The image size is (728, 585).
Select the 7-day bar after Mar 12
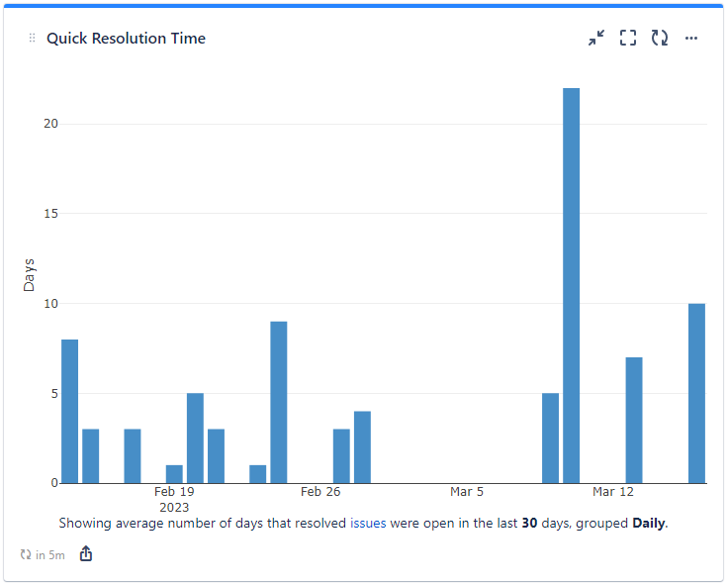[634, 420]
